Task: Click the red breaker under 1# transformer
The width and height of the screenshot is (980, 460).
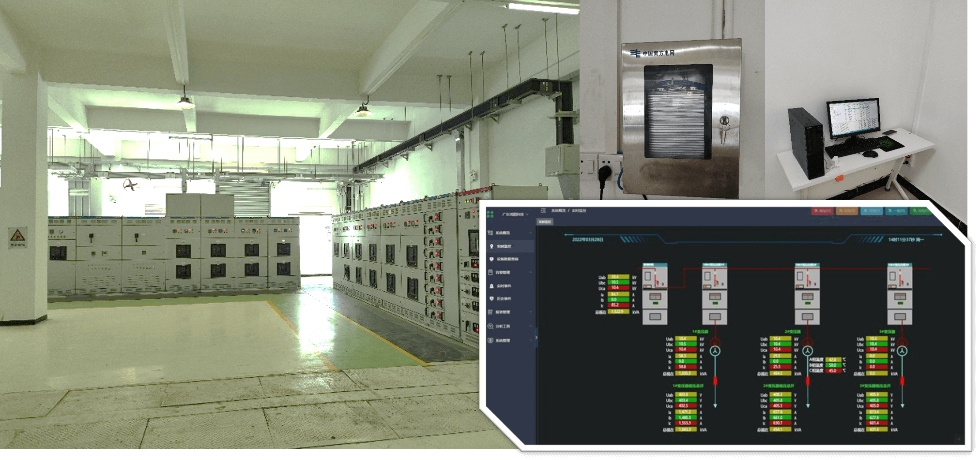Action: click(715, 381)
